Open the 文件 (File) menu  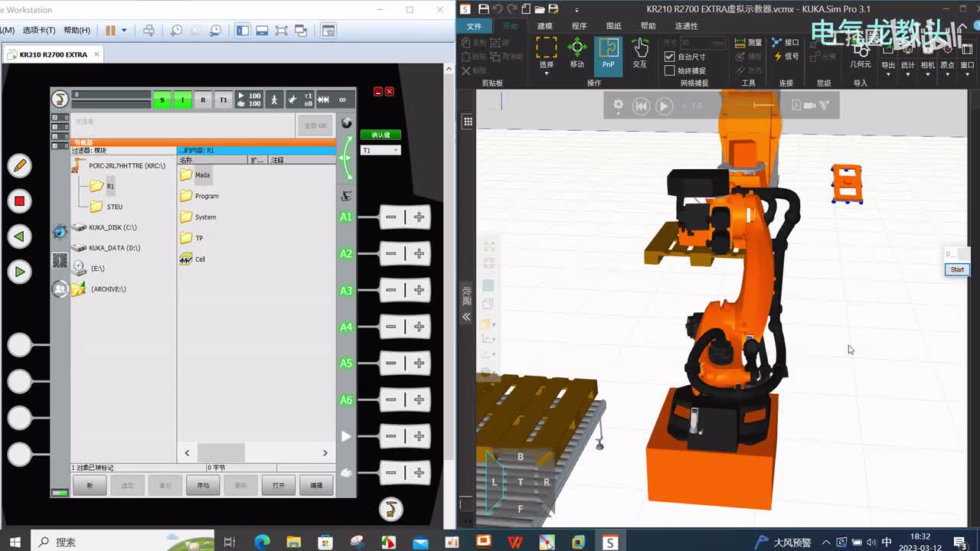(474, 26)
